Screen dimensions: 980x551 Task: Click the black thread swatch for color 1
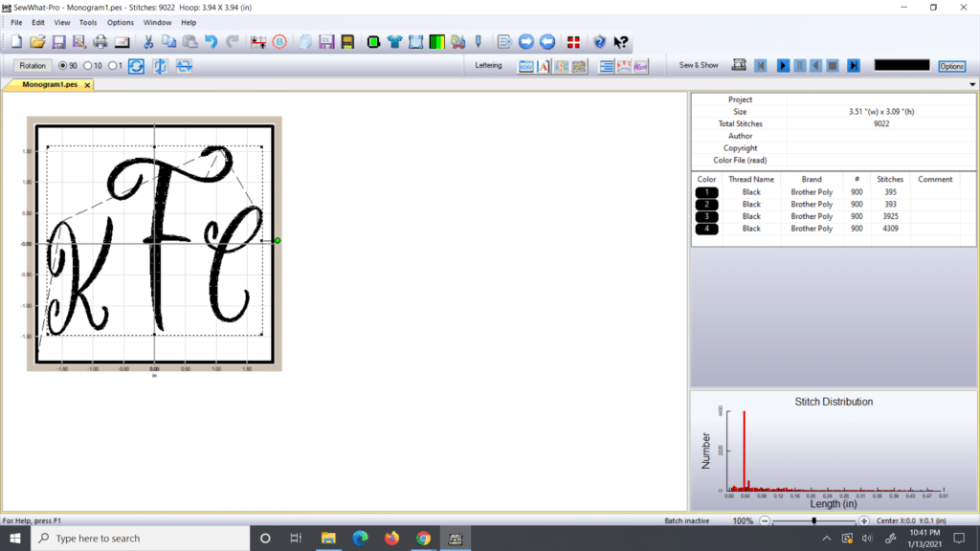click(x=706, y=191)
